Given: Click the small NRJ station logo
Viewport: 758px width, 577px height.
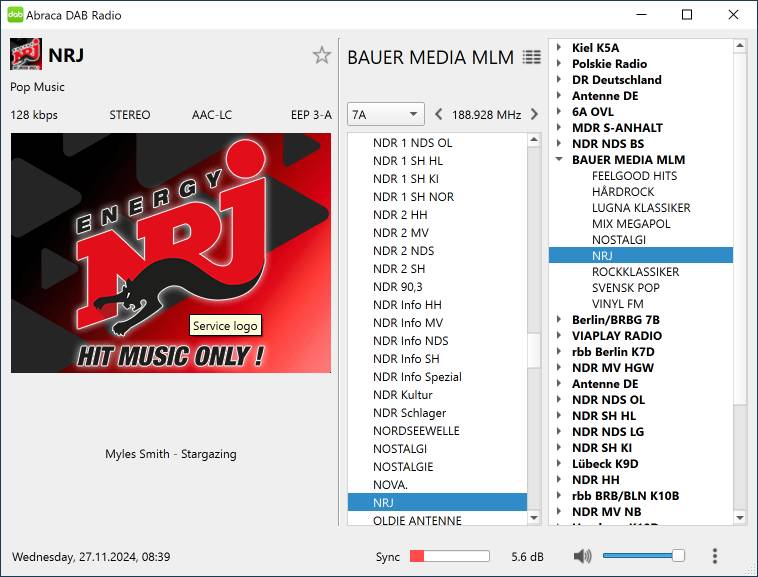Looking at the screenshot, I should [x=26, y=55].
